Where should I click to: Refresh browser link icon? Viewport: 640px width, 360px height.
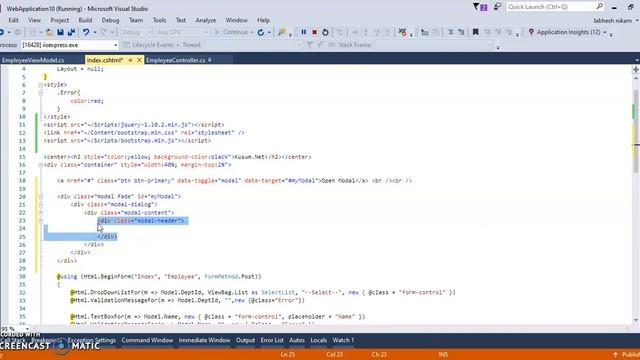[260, 32]
